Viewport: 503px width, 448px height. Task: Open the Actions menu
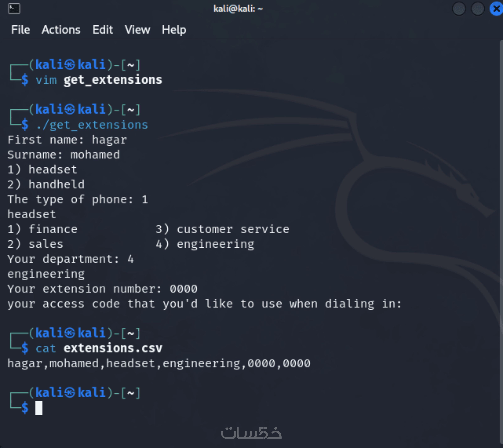click(x=61, y=30)
